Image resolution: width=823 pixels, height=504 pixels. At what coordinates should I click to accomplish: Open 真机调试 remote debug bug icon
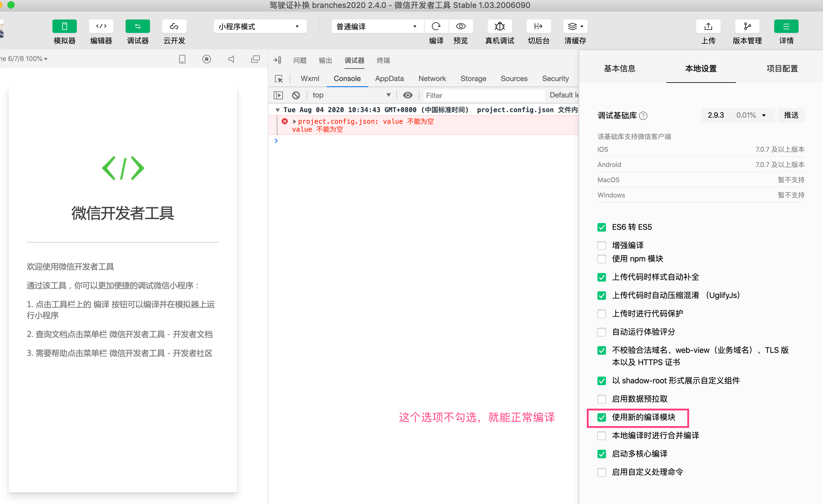point(499,27)
